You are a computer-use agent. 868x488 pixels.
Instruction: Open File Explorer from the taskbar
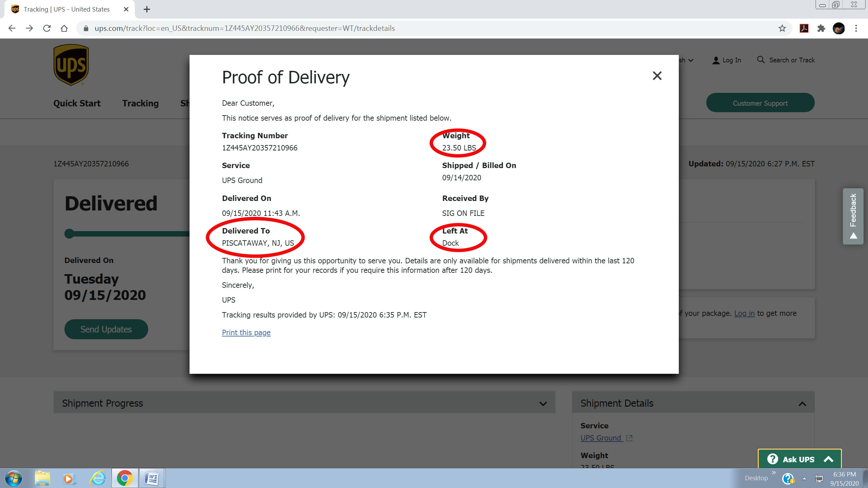pos(42,478)
